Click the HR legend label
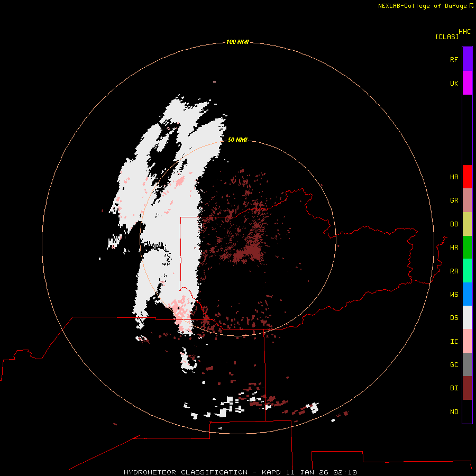This screenshot has height=476, width=476. click(x=454, y=248)
